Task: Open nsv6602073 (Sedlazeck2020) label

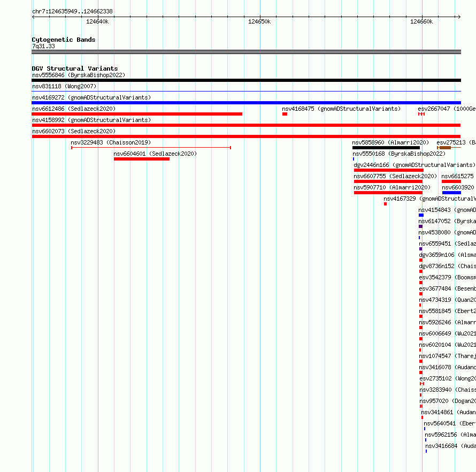Action: tap(74, 131)
